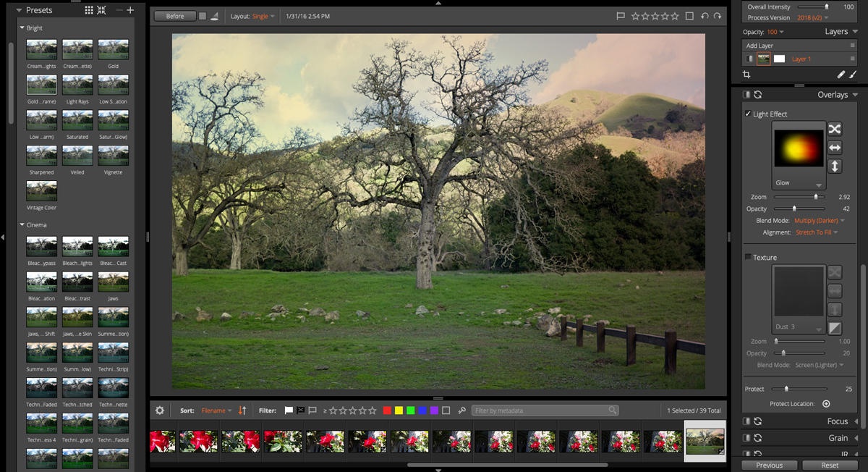Collapse the Overlays panel header
Screen dimensions: 868x472
(856, 95)
